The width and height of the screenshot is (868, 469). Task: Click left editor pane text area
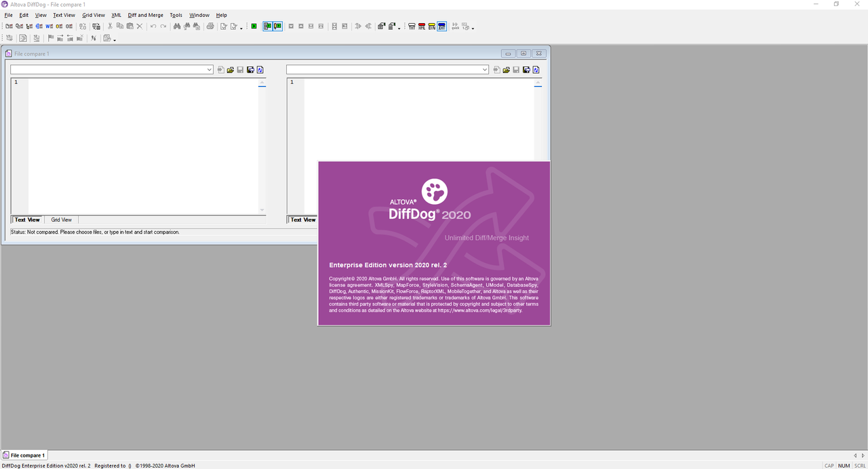point(142,146)
